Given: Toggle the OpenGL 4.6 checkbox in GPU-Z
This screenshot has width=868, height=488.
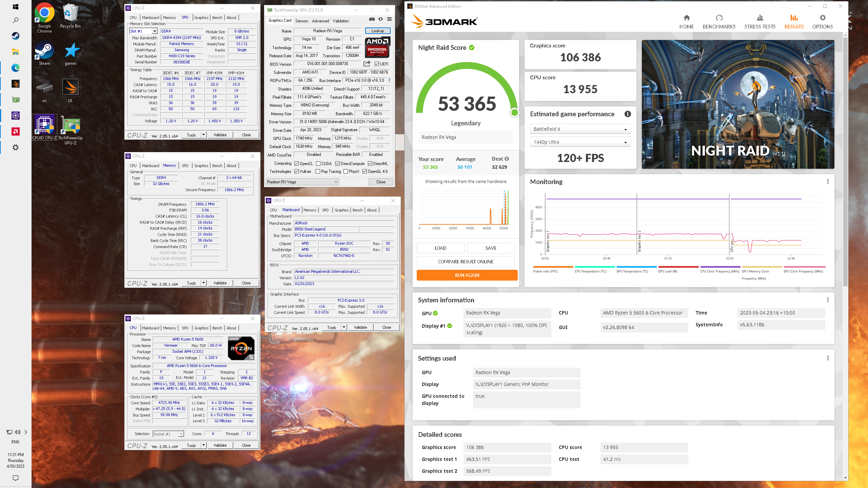Looking at the screenshot, I should click(364, 171).
